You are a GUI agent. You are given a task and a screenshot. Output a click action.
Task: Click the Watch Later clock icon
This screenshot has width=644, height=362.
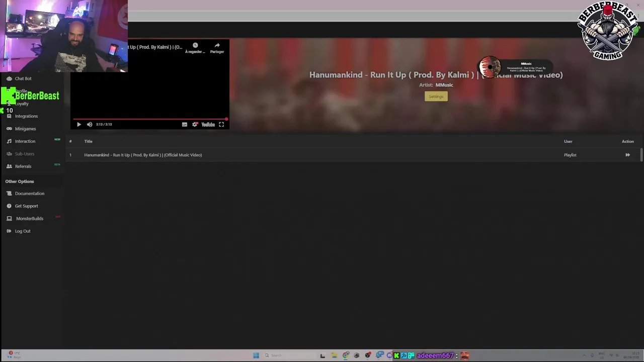(195, 45)
